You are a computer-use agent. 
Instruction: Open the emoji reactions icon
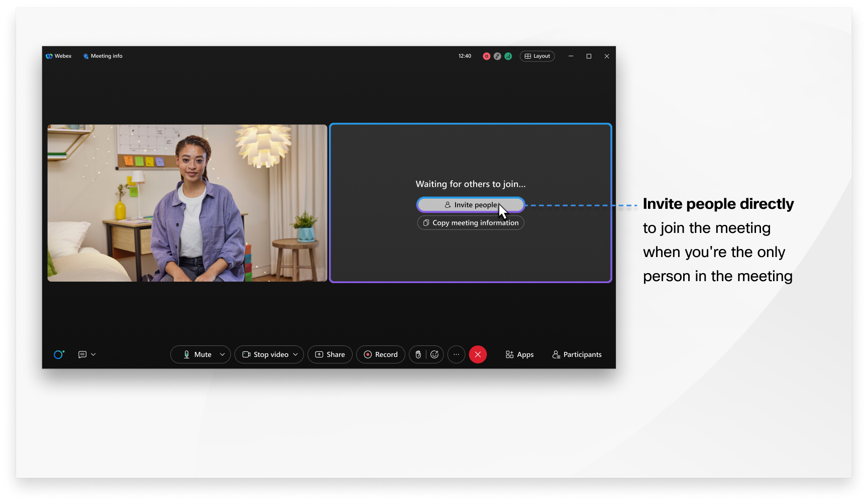pyautogui.click(x=435, y=354)
